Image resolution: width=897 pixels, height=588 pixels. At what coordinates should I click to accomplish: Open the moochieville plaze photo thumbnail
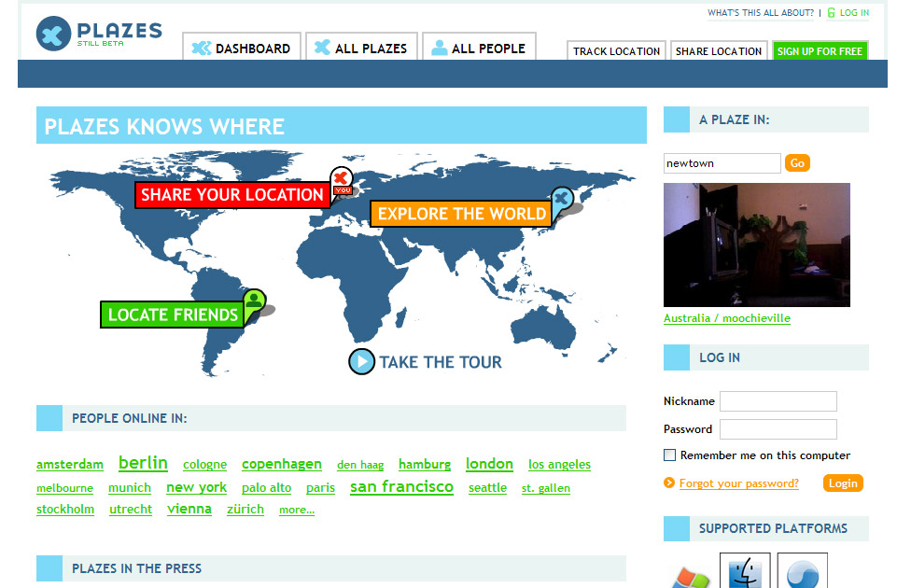tap(756, 245)
